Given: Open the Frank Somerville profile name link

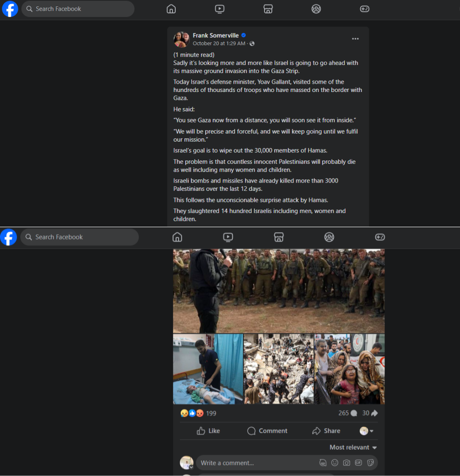Looking at the screenshot, I should point(216,35).
